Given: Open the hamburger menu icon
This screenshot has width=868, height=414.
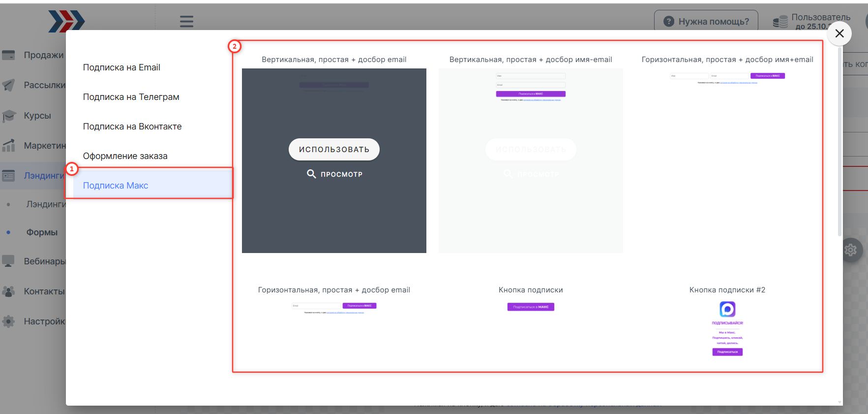Looking at the screenshot, I should point(186,21).
